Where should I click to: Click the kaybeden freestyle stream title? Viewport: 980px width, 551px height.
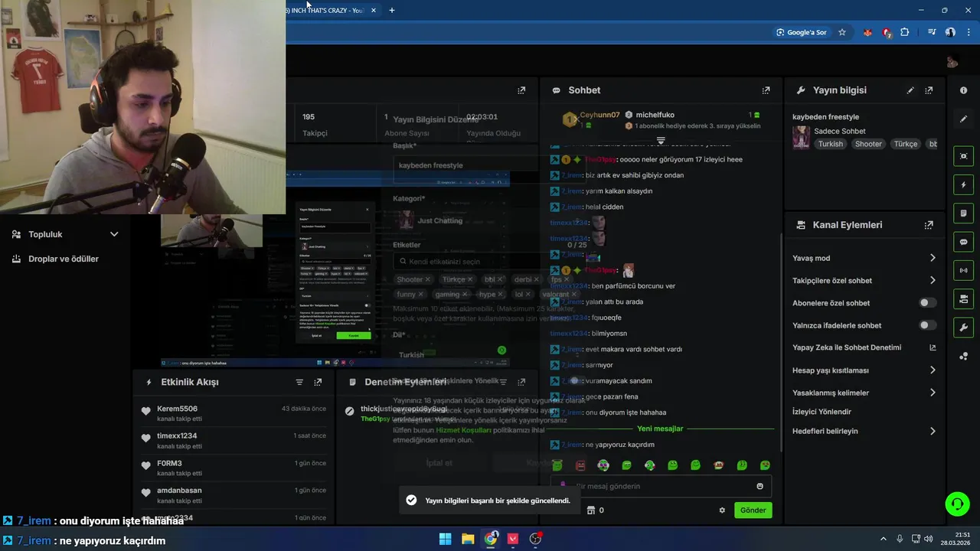pos(825,117)
